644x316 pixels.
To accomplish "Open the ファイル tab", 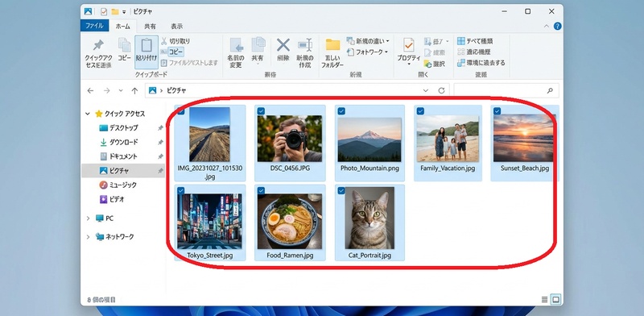I will tap(94, 26).
